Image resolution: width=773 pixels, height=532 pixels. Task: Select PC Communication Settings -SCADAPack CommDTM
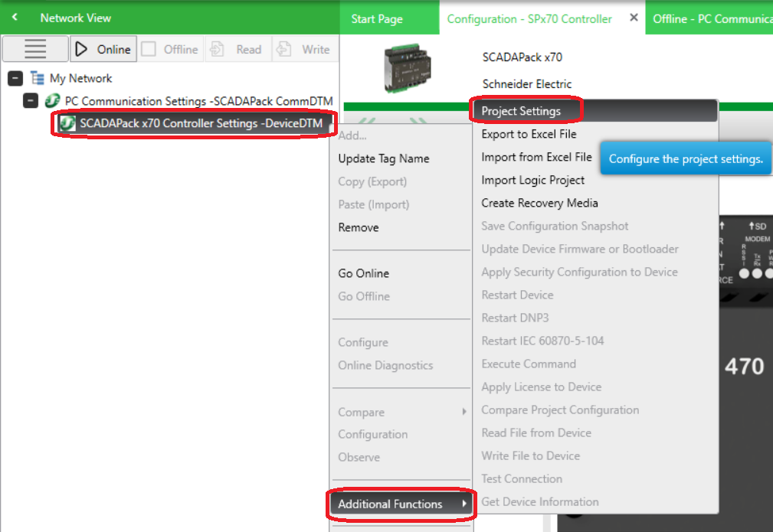point(198,101)
